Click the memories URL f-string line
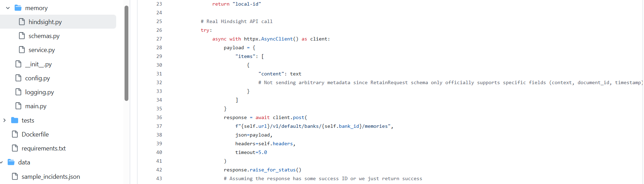 314,126
